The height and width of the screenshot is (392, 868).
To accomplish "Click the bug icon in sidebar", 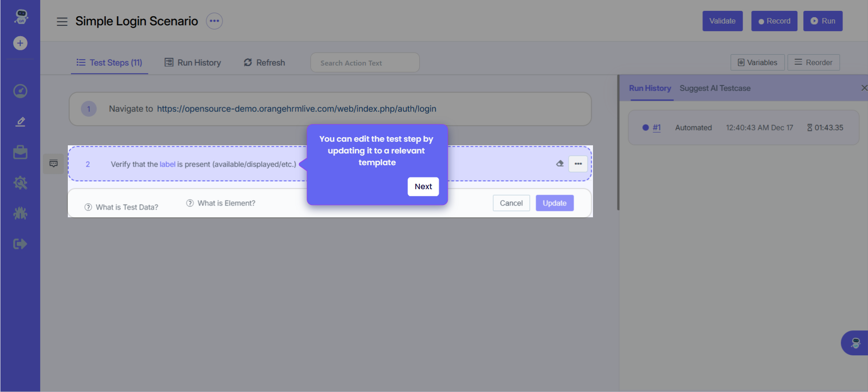I will [20, 213].
